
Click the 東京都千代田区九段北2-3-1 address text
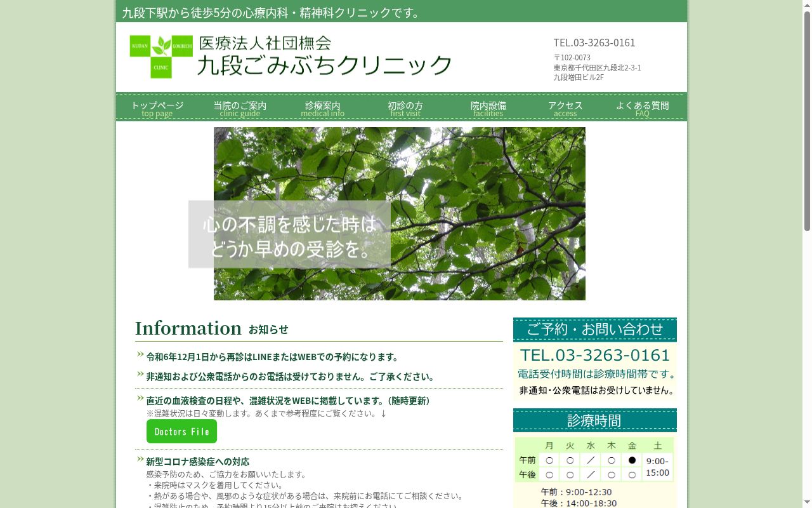pyautogui.click(x=597, y=67)
